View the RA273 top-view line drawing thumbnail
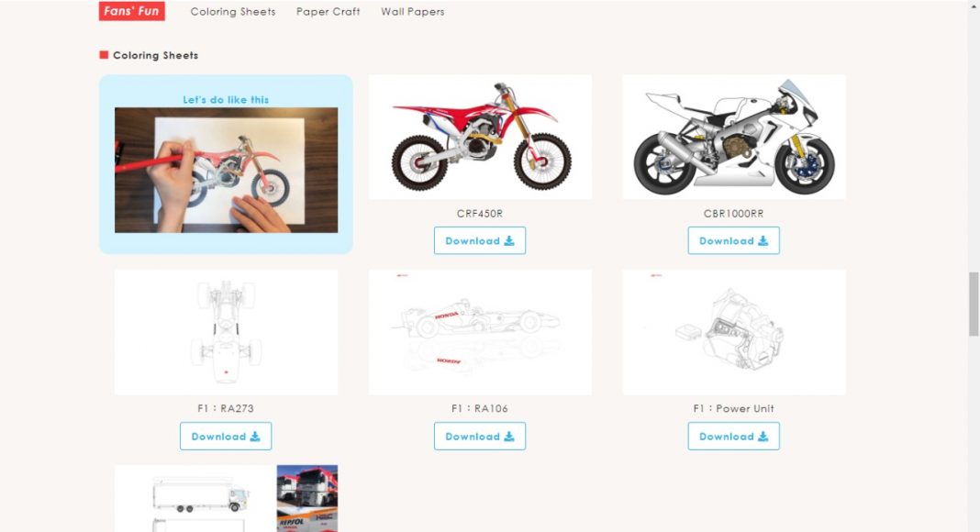 point(227,332)
